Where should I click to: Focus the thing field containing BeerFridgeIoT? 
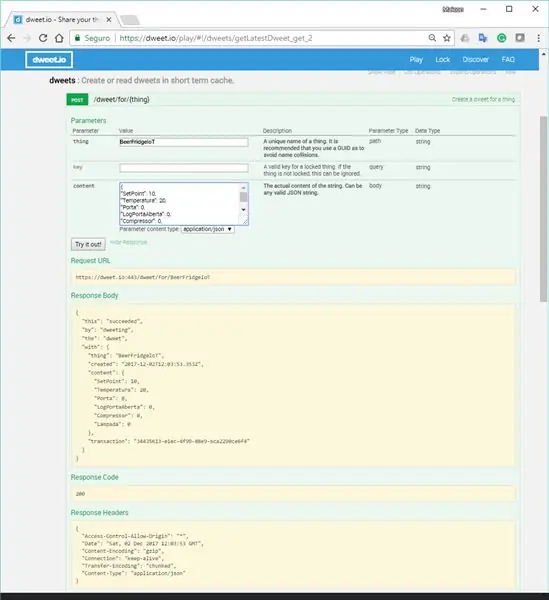click(x=184, y=142)
